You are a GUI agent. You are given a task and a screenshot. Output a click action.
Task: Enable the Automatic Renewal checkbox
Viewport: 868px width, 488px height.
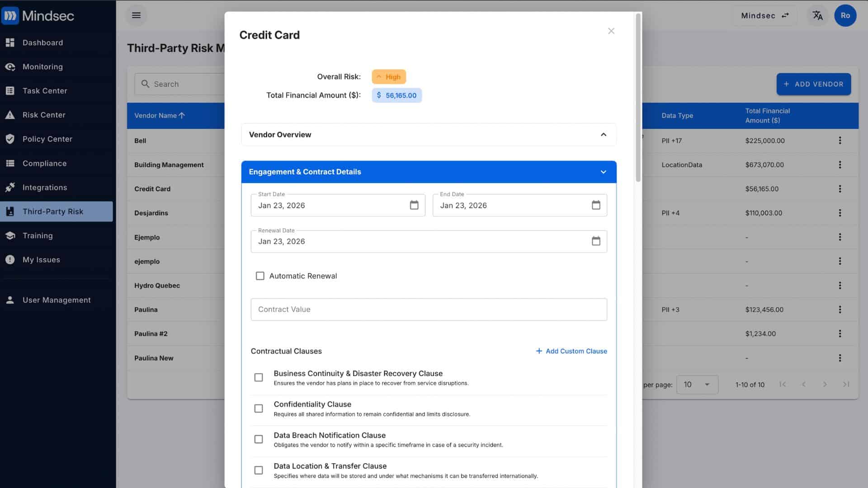coord(260,276)
